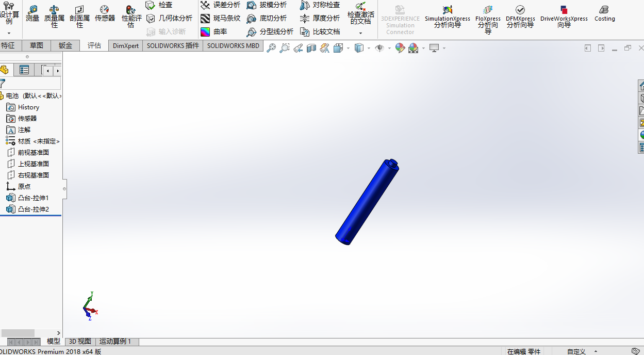644x355 pixels.
Task: Open Dynamic Annotation Views icon
Action: tap(325, 48)
